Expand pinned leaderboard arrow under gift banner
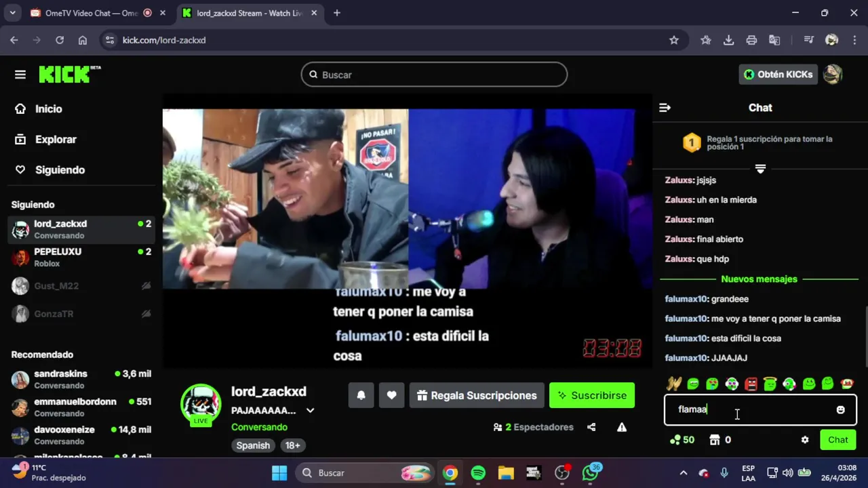 [x=760, y=169]
